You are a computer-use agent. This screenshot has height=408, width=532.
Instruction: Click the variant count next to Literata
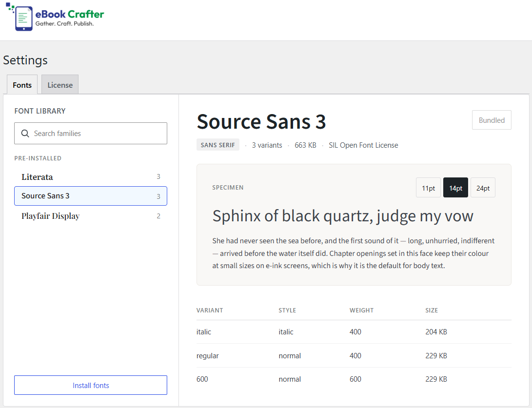[158, 176]
